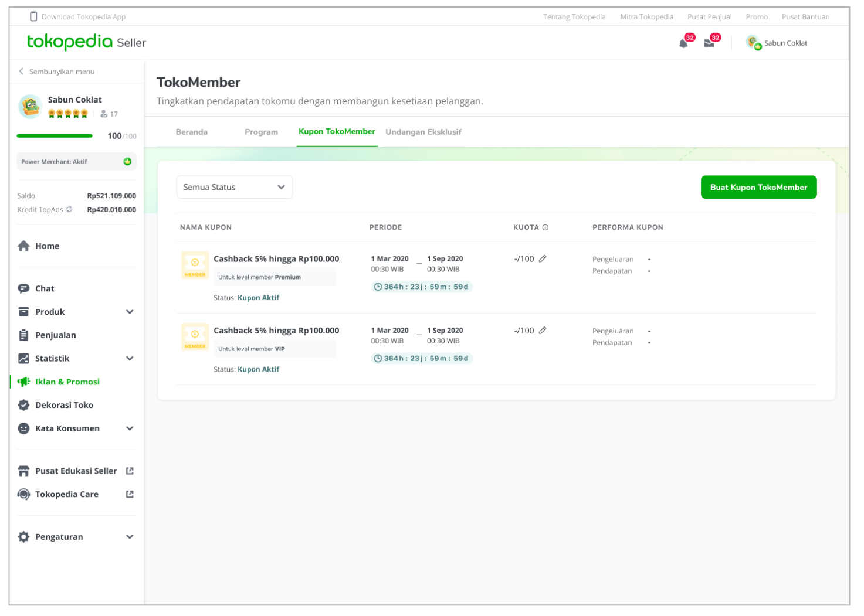The width and height of the screenshot is (864, 616).
Task: Open Tentang Tokopedia link
Action: click(574, 17)
